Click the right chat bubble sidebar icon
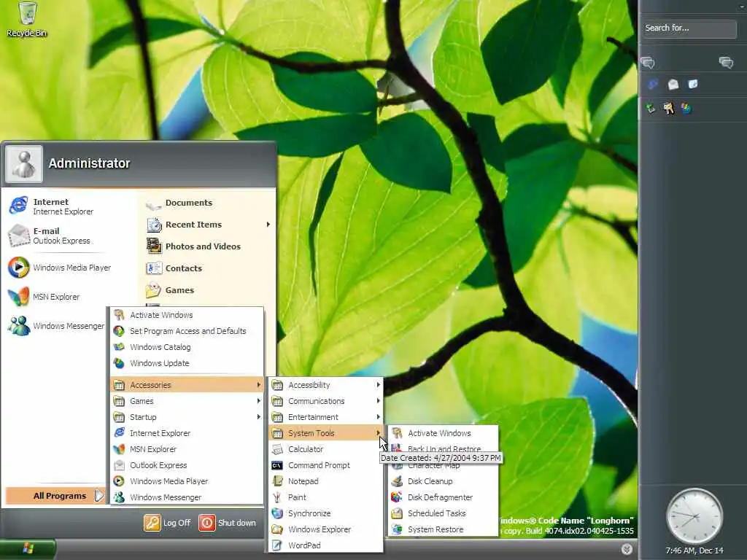Screen dimensions: 747x560 point(726,63)
